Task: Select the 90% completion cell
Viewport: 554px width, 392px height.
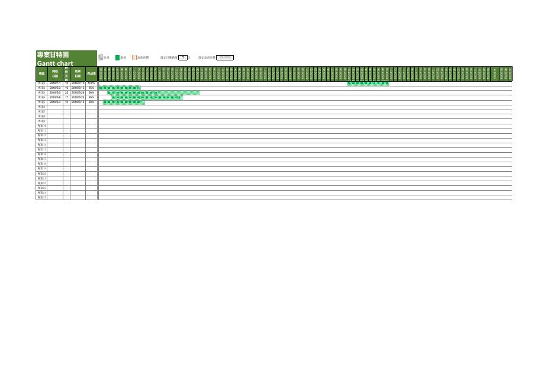Action: [92, 102]
